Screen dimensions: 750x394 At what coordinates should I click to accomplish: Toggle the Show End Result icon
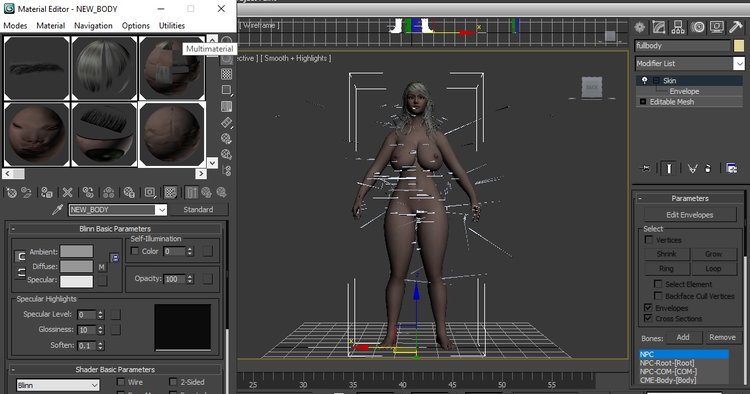click(x=191, y=193)
